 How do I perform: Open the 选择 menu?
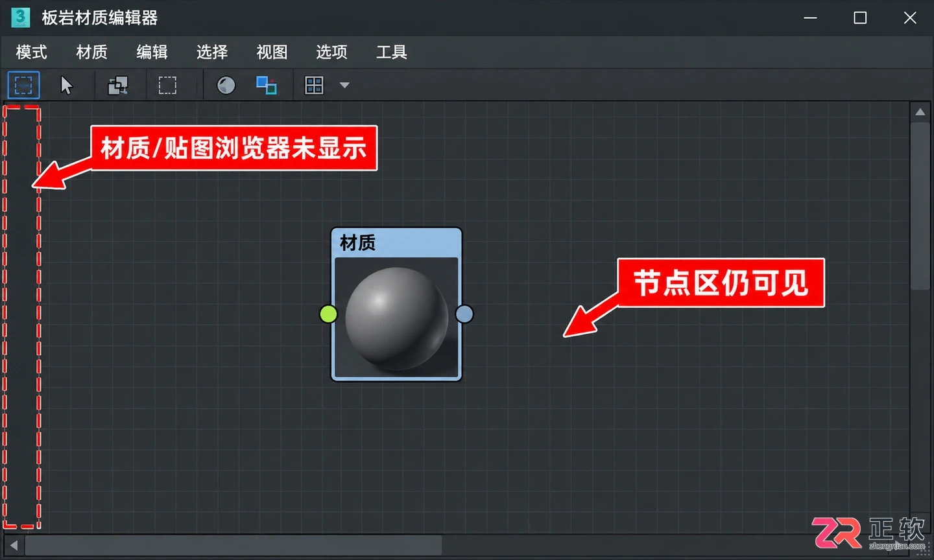point(212,52)
